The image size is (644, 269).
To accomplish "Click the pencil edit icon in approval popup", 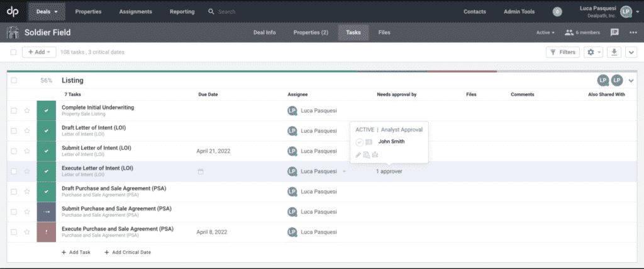I will [x=358, y=154].
